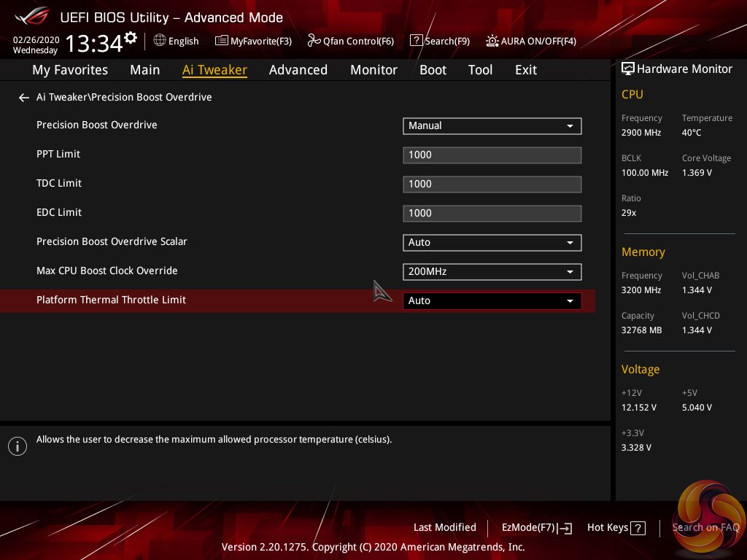Switch to EzMode(F7)
Image resolution: width=747 pixels, height=560 pixels.
tap(536, 527)
